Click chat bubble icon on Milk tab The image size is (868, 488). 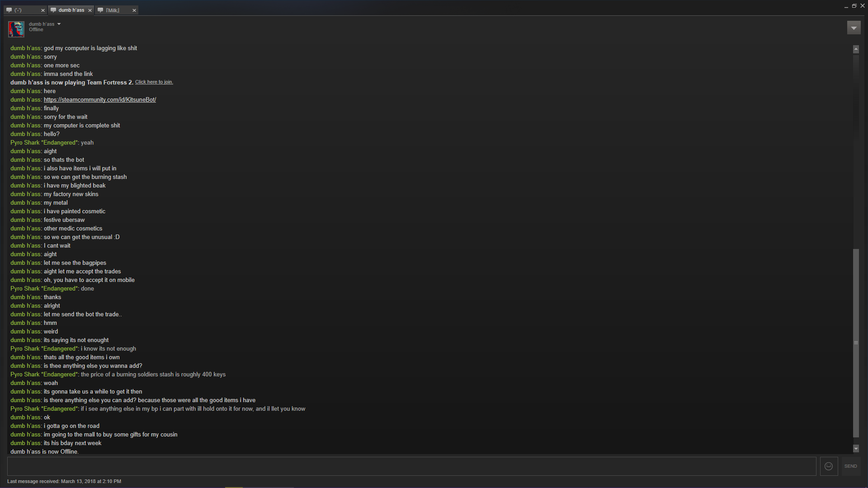click(x=100, y=10)
